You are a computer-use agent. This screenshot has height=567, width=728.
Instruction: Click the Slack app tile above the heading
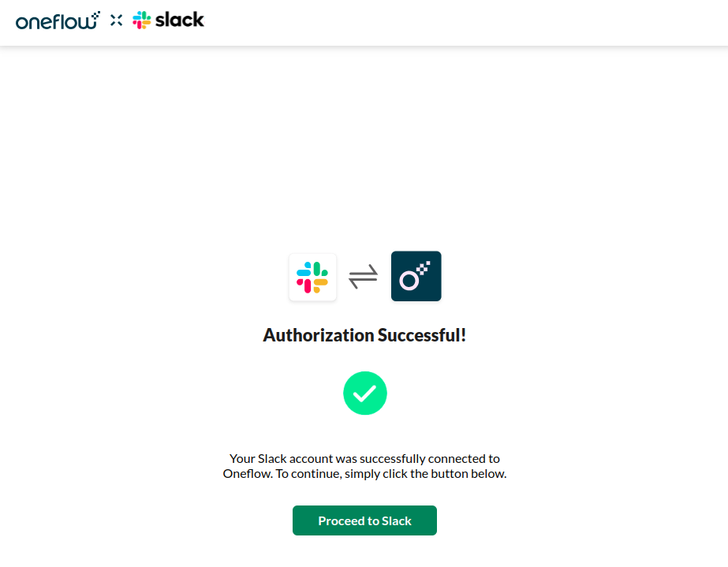312,277
